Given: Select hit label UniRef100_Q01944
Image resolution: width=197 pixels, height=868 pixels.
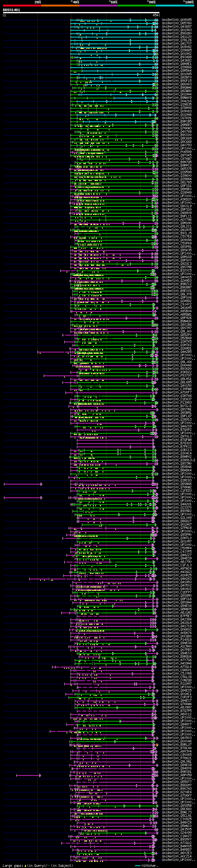Looking at the screenshot, I should (177, 94).
